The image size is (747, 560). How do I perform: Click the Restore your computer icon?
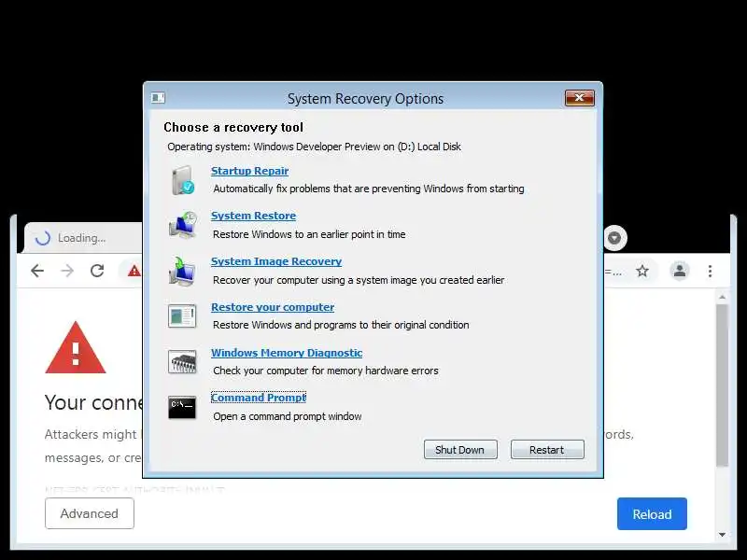click(182, 316)
